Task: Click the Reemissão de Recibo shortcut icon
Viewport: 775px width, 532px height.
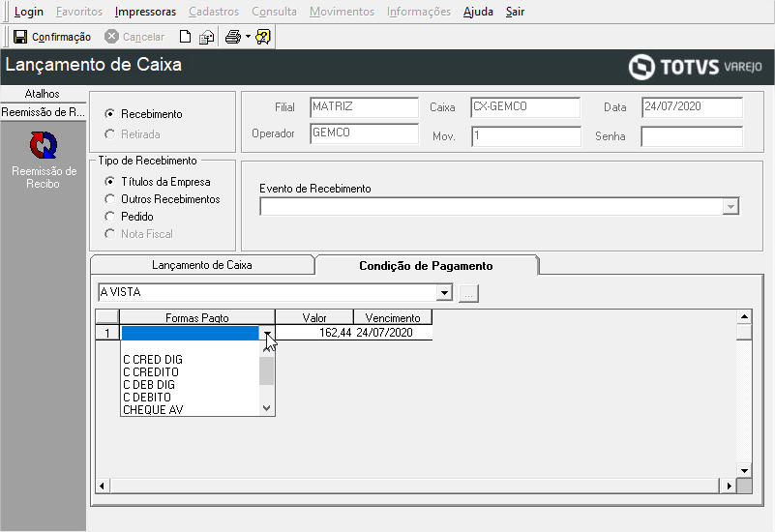Action: (x=44, y=145)
